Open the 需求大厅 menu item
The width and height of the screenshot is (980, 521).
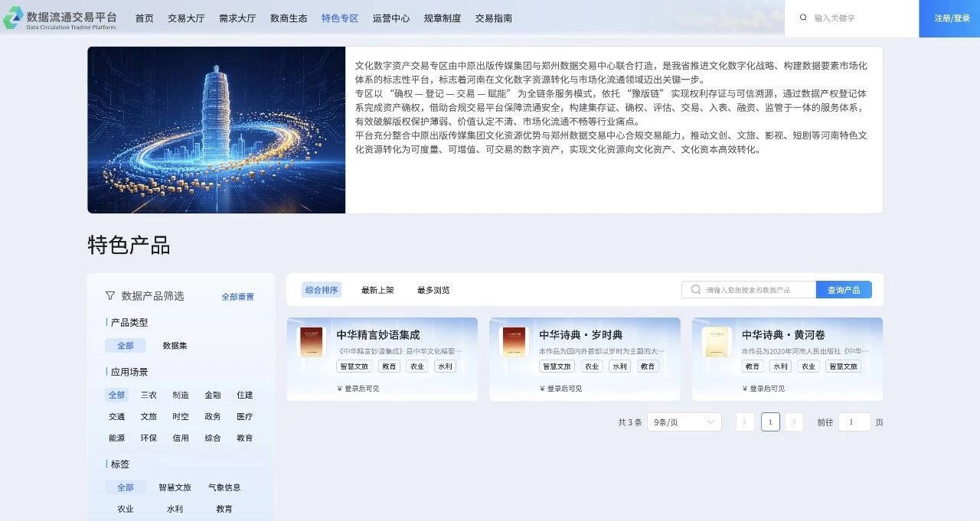coord(237,18)
